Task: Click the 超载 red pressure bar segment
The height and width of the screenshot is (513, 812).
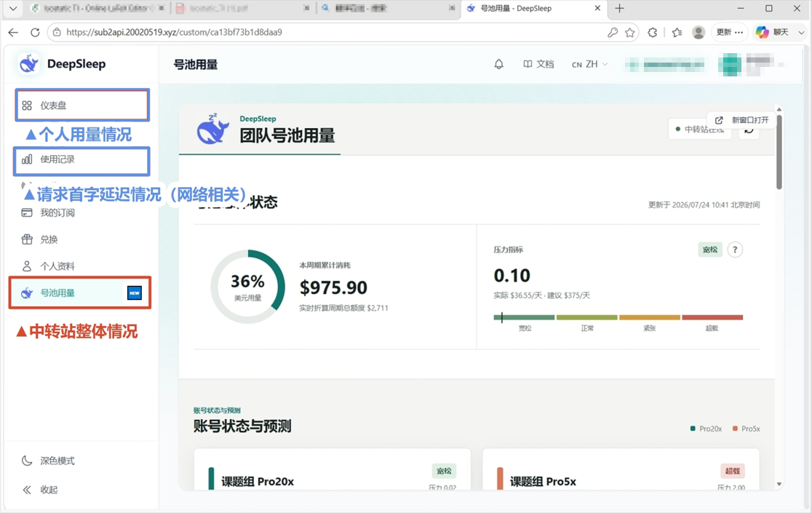Action: point(712,317)
